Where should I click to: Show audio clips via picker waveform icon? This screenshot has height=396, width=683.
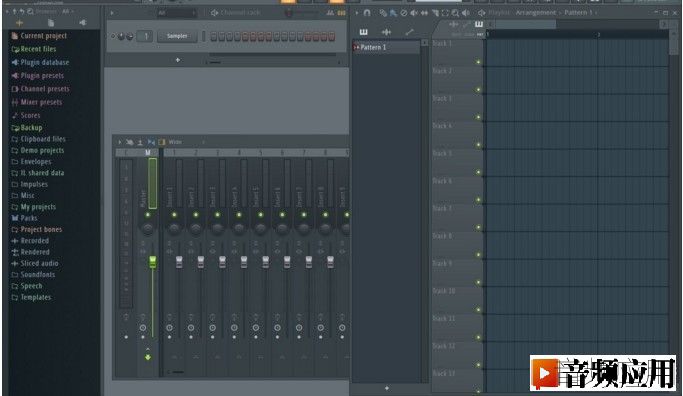(386, 32)
